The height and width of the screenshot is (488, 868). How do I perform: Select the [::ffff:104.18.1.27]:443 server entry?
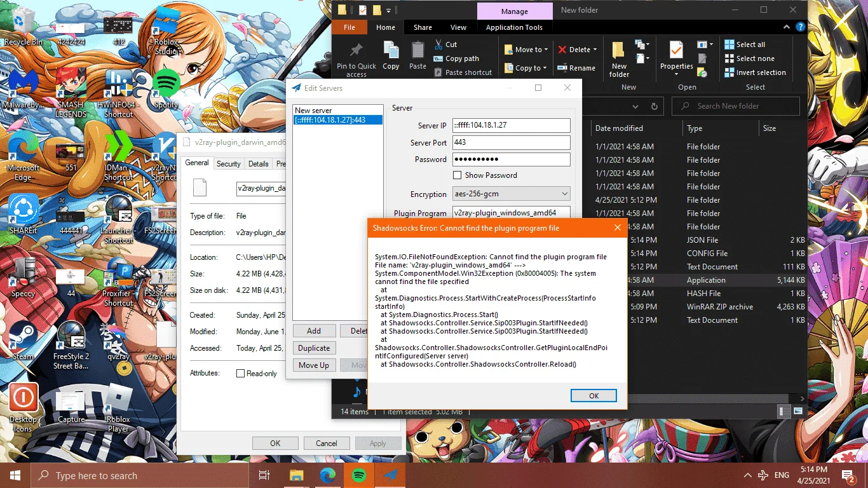tap(338, 120)
